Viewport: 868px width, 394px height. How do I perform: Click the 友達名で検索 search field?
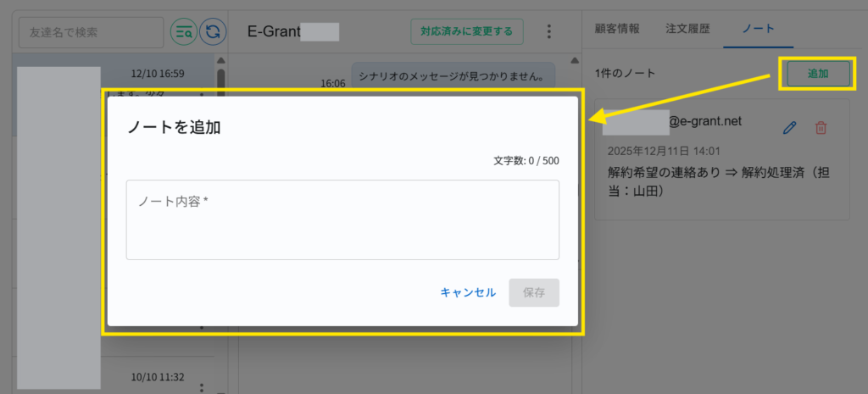pyautogui.click(x=91, y=32)
